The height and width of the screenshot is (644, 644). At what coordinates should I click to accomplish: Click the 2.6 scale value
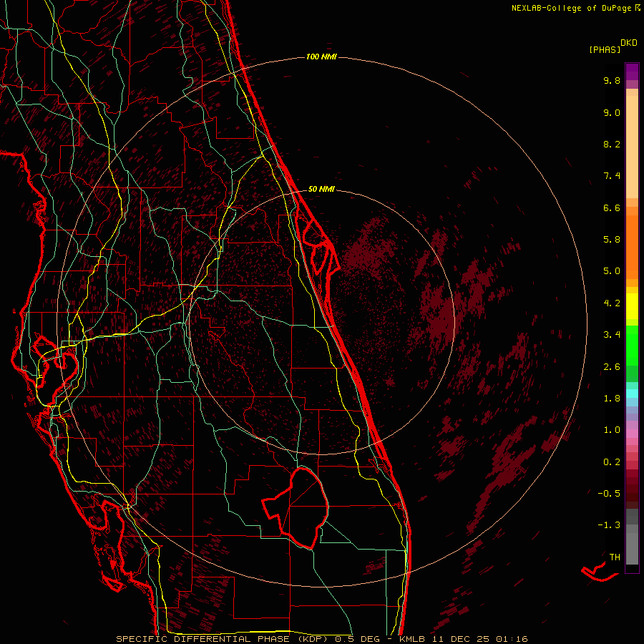click(x=612, y=367)
